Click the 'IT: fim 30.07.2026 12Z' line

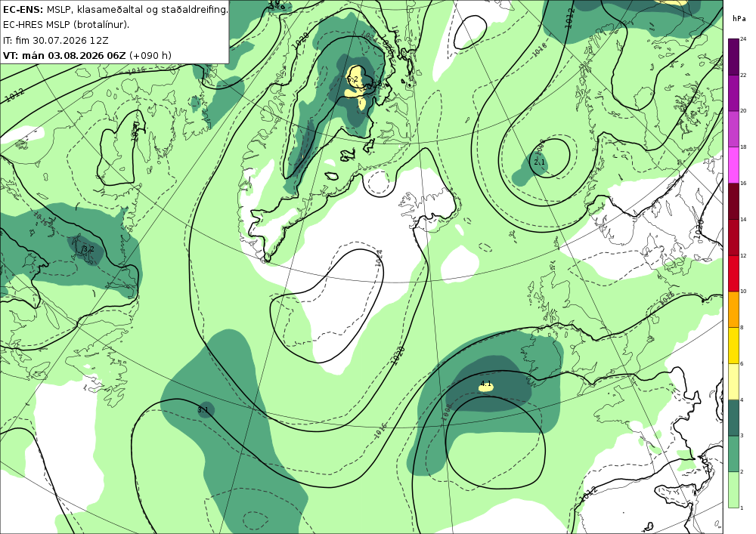coord(55,40)
